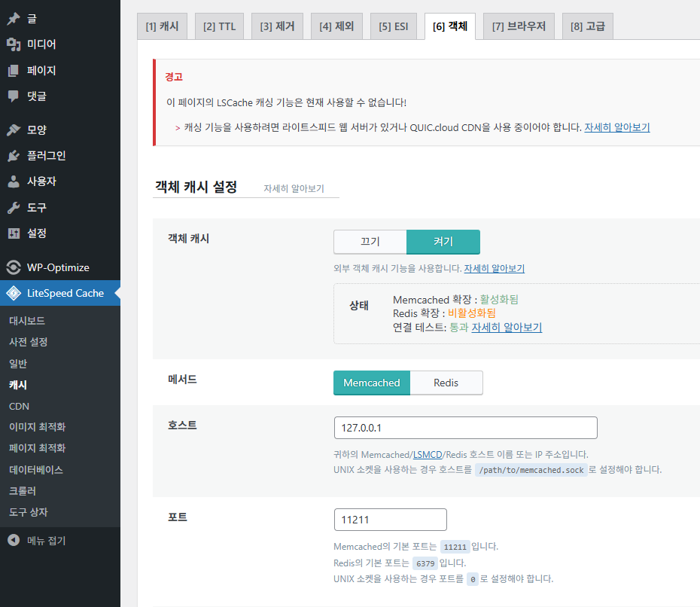
Task: Open the 플러그인 menu item
Action: (x=59, y=156)
